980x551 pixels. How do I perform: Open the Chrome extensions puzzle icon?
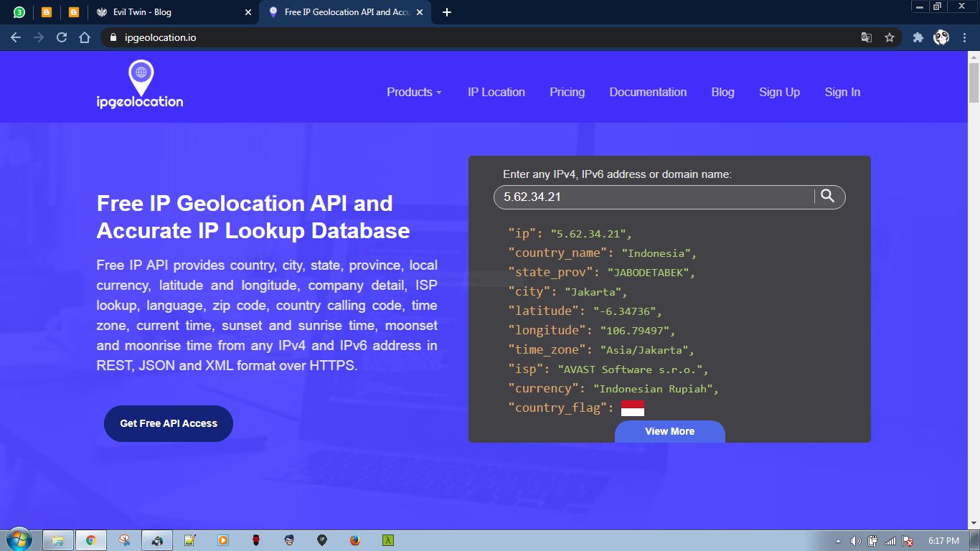pos(918,37)
